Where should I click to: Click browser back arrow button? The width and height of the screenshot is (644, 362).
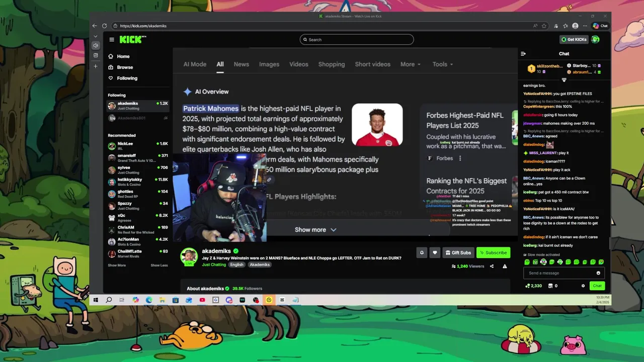click(x=95, y=26)
